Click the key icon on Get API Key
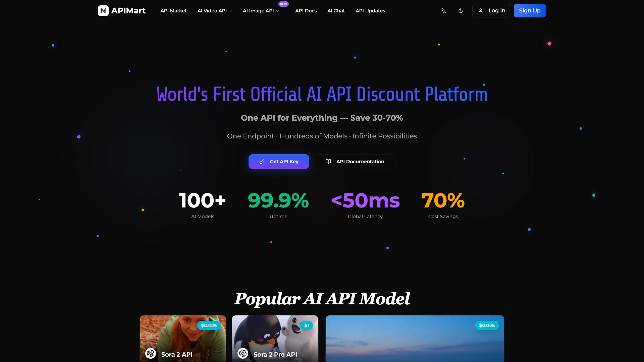This screenshot has height=362, width=644. 262,162
